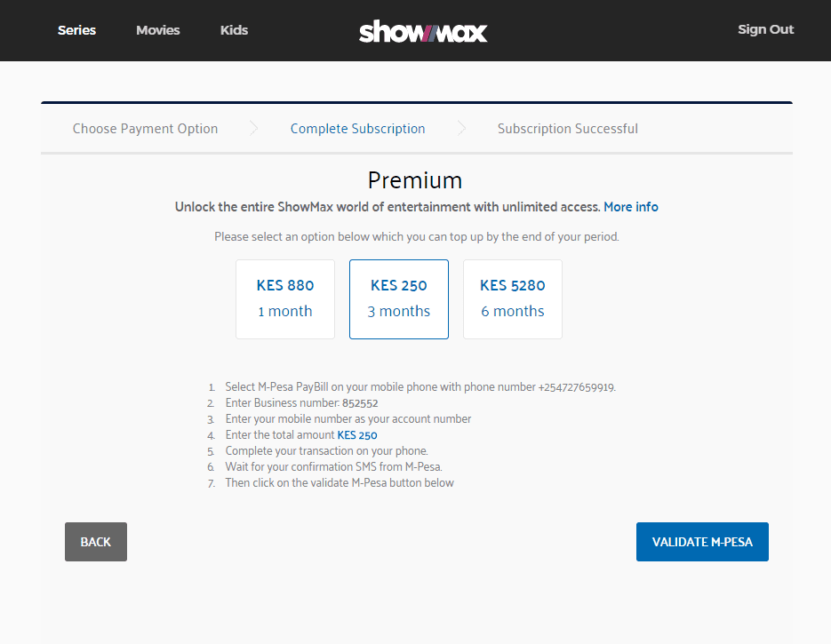Open the More info link

click(631, 207)
